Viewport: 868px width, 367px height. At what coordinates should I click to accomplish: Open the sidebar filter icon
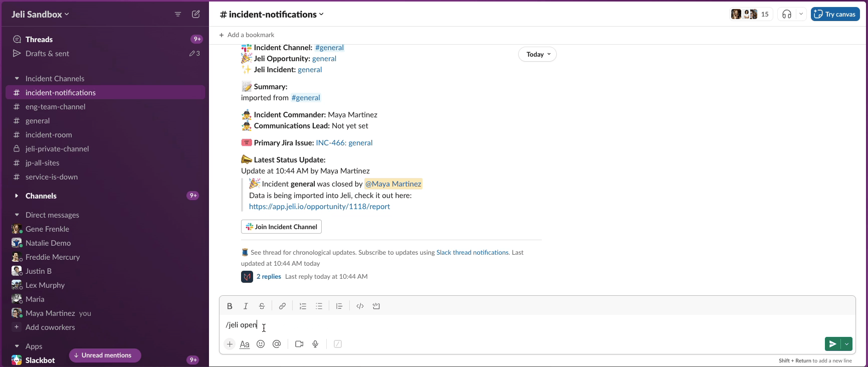tap(178, 14)
